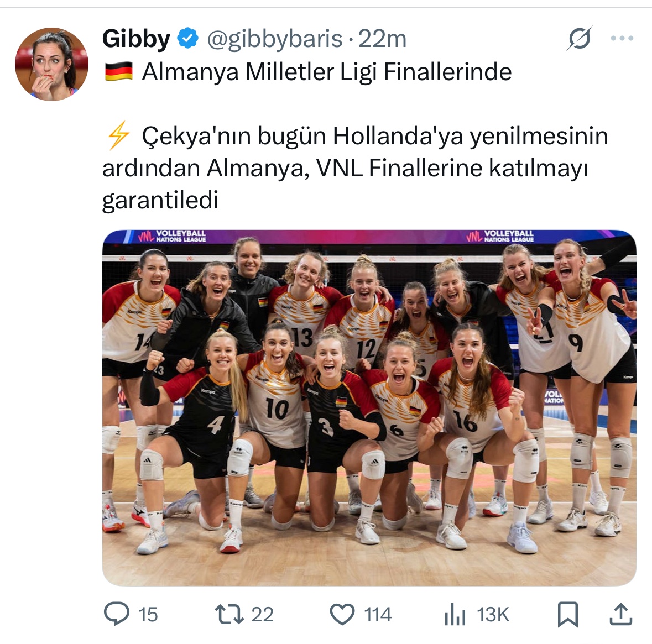
Task: Open Gibby's profile avatar picture
Action: pos(51,64)
